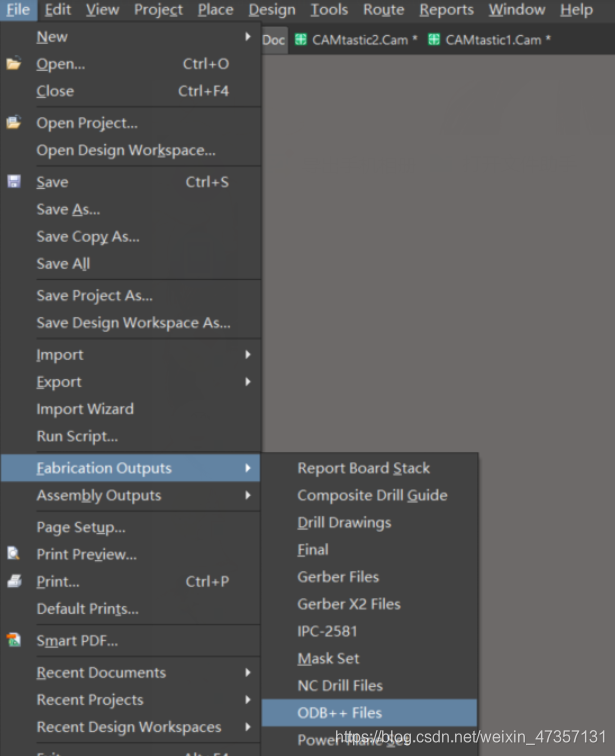The width and height of the screenshot is (615, 756).
Task: Select Drill Drawings in submenu
Action: click(x=370, y=522)
